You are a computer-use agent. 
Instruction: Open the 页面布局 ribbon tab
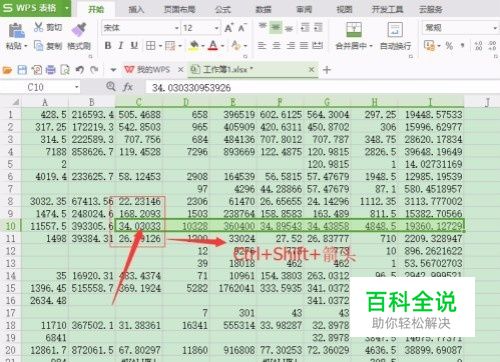point(179,9)
